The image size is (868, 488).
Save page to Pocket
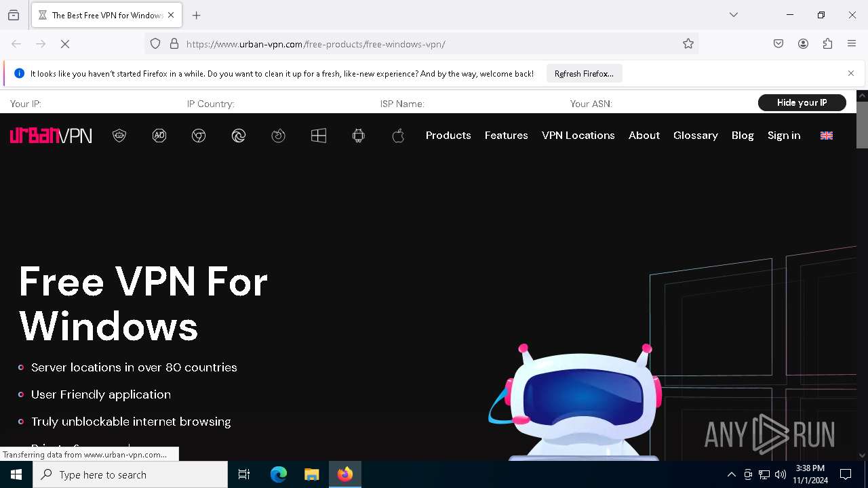tap(778, 44)
